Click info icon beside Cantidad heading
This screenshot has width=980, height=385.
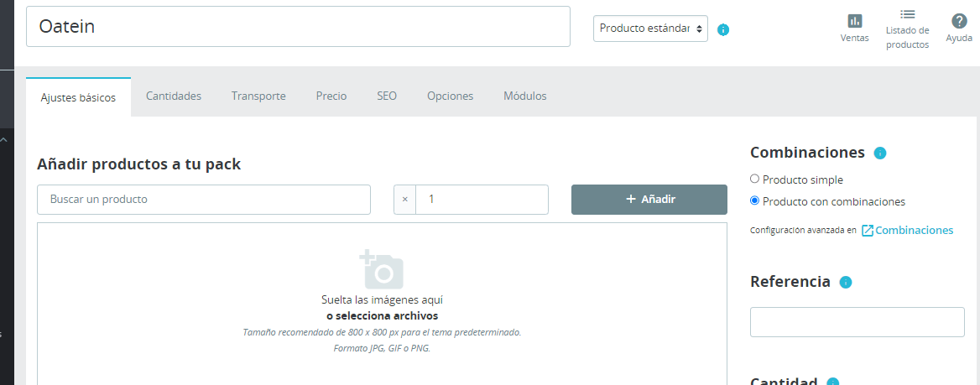point(832,382)
